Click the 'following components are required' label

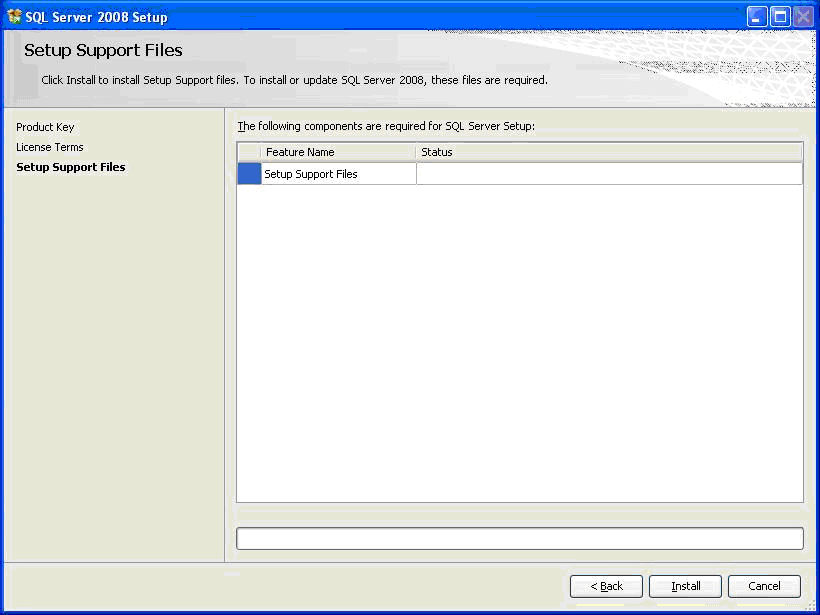coord(386,127)
